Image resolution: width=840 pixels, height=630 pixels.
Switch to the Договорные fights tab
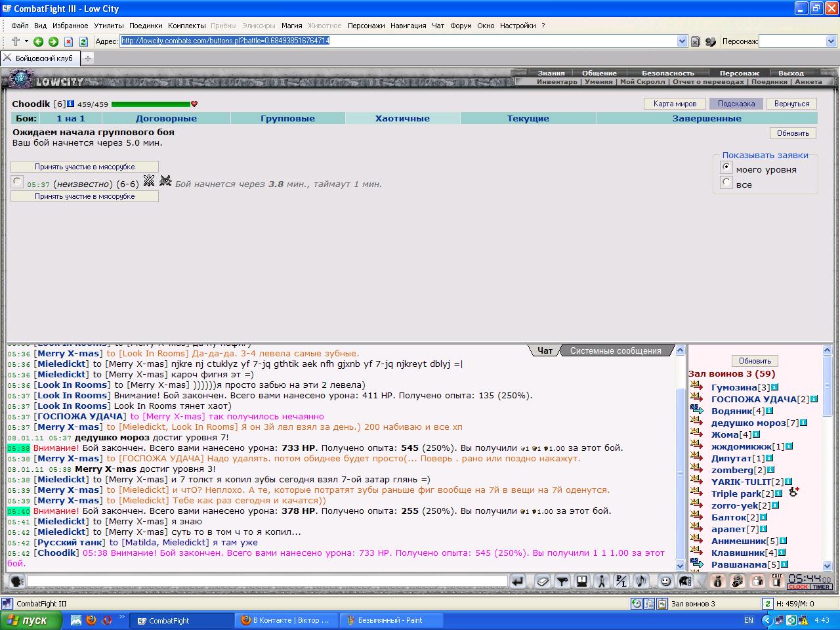click(166, 119)
